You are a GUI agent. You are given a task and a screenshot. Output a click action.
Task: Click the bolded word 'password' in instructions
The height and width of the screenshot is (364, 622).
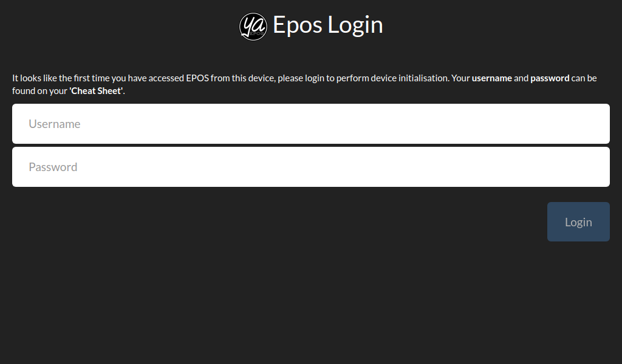coord(550,78)
